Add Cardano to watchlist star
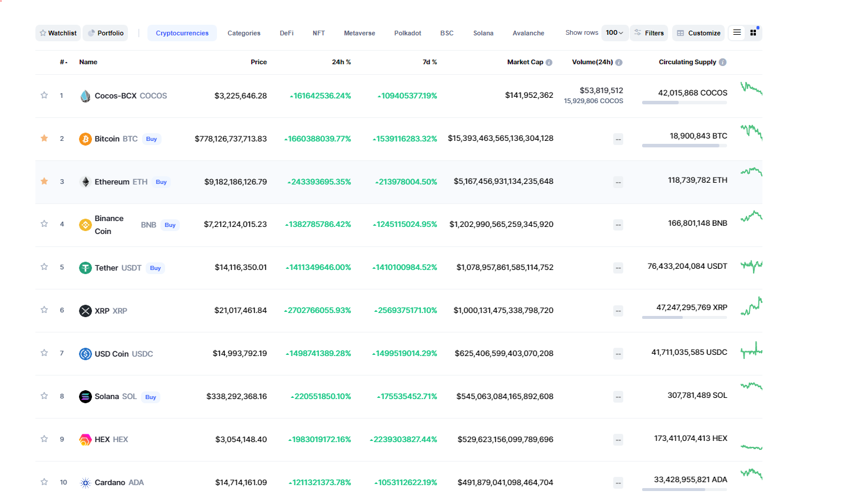This screenshot has width=842, height=504. (x=44, y=482)
